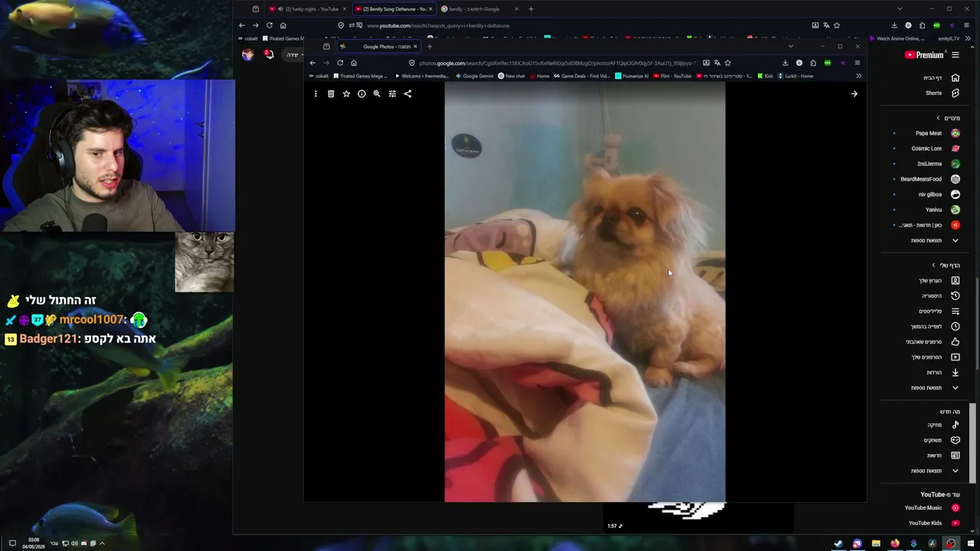Open a new tab in Google Photos window
The height and width of the screenshot is (551, 980).
[430, 47]
